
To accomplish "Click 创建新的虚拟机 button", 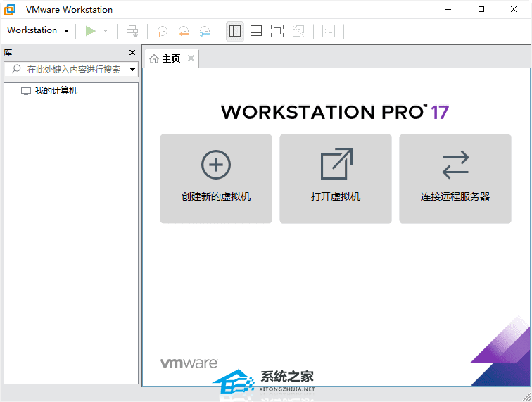I will click(x=216, y=179).
